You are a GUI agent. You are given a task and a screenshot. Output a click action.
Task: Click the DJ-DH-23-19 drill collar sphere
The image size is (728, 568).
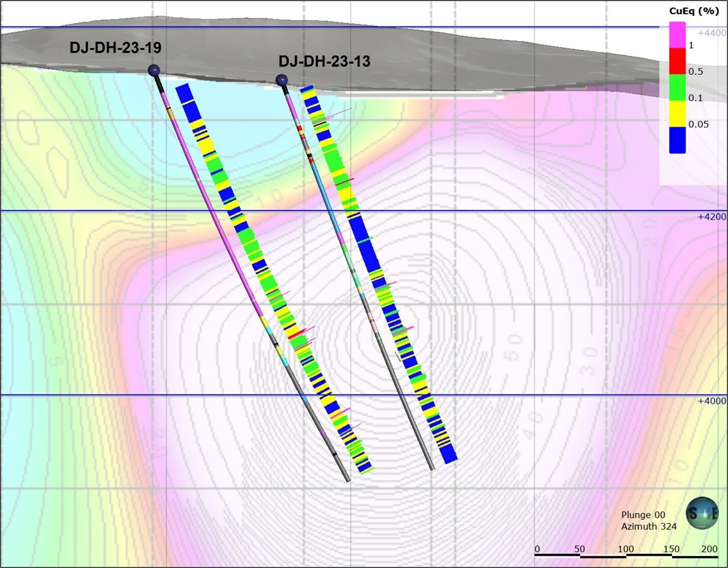point(154,70)
